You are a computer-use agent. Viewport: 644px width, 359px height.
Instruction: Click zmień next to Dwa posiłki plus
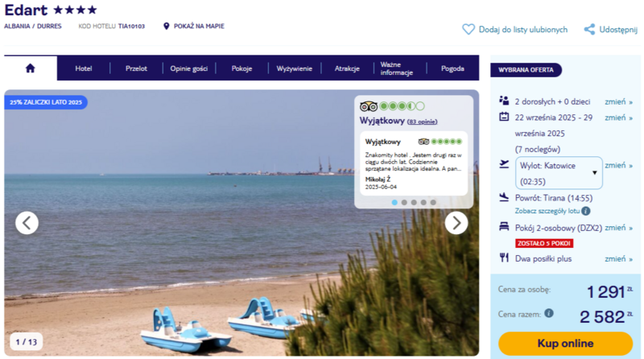click(618, 258)
